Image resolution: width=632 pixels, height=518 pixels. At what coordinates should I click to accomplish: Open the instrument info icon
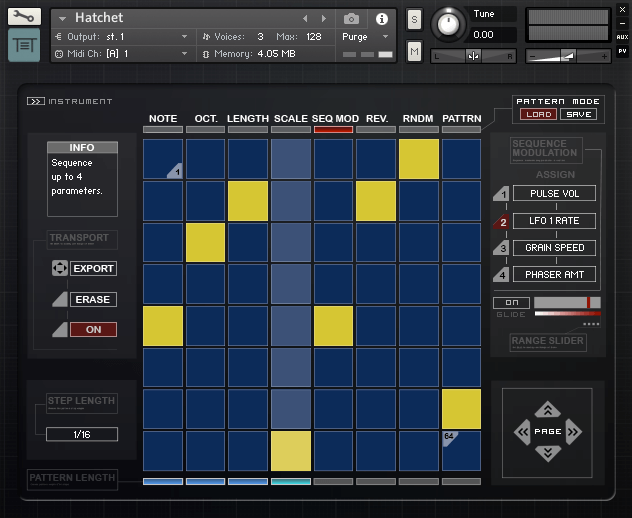[x=381, y=18]
